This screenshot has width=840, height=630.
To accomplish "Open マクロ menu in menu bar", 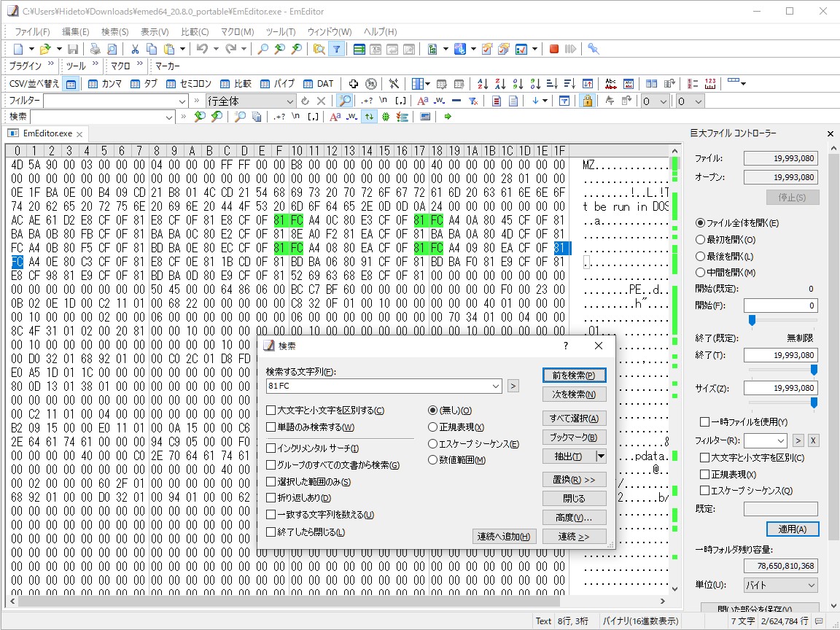I will coord(237,32).
